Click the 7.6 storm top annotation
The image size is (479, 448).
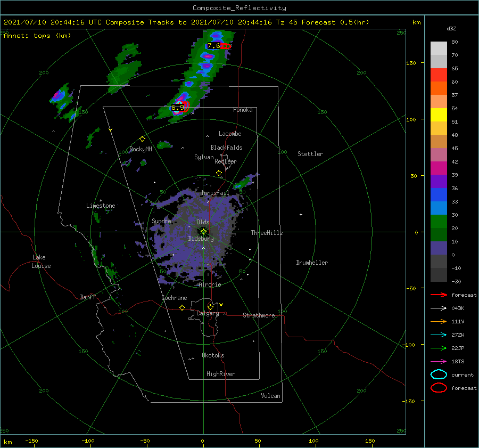pyautogui.click(x=213, y=46)
